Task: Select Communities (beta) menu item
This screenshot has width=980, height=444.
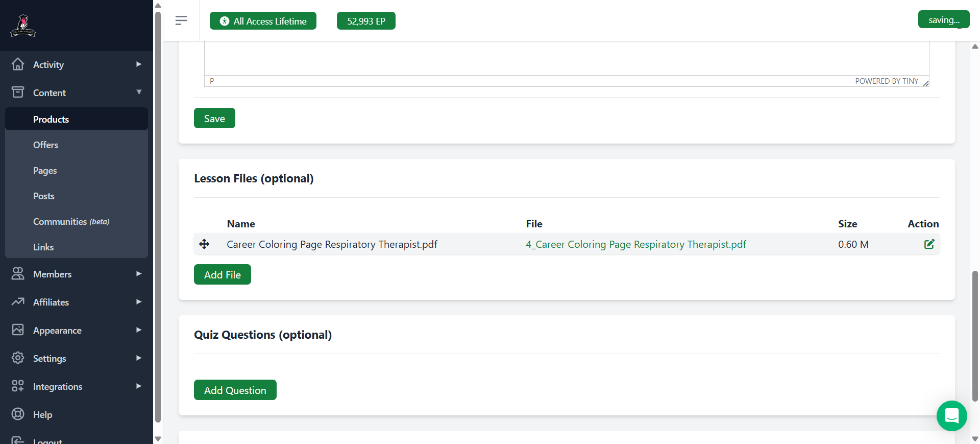Action: tap(71, 222)
